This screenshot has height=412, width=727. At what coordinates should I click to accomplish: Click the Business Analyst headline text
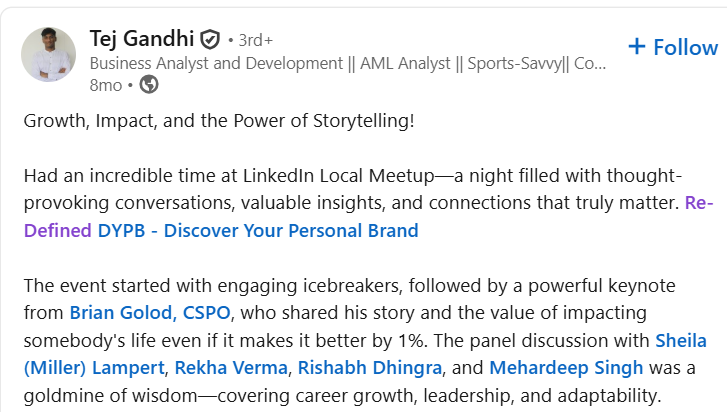click(347, 63)
